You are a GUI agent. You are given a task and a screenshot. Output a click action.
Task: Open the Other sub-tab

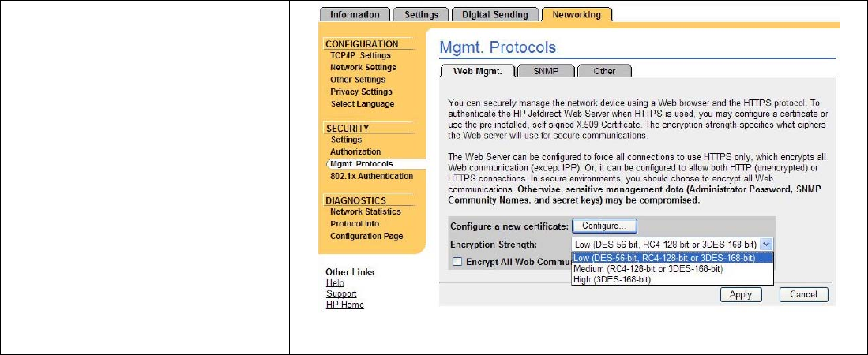pyautogui.click(x=604, y=71)
